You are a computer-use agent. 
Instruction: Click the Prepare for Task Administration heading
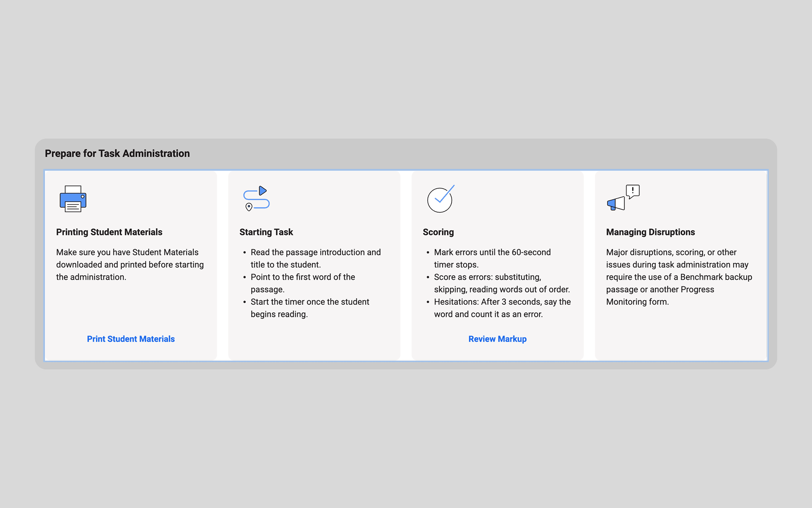[117, 153]
